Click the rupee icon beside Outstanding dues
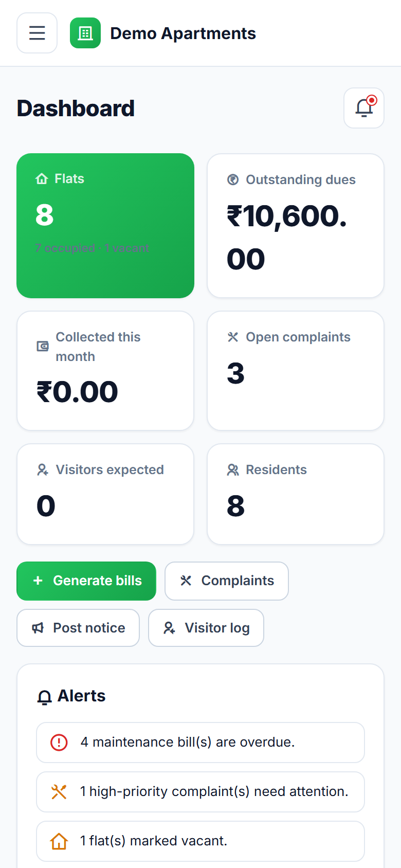401x868 pixels. 233,179
